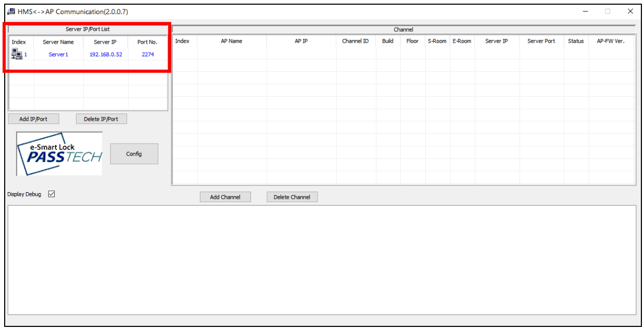Open the Config settings

(134, 154)
